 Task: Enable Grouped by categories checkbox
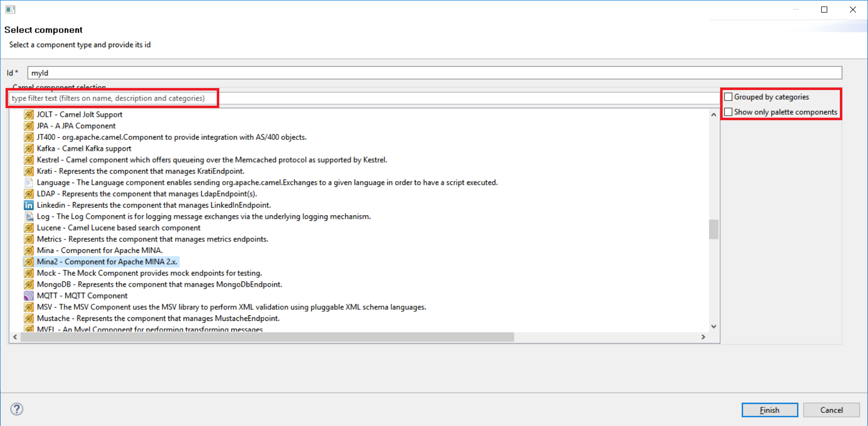728,97
